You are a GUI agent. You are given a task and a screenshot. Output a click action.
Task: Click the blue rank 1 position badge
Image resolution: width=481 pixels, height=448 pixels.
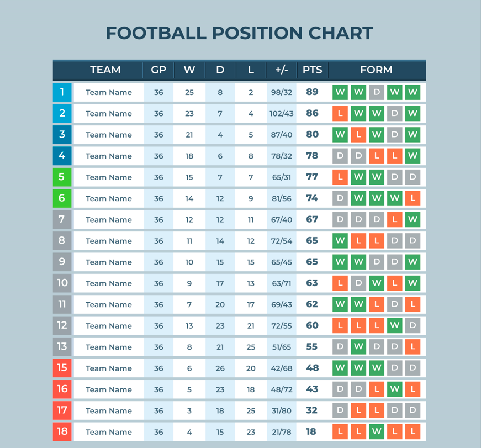pyautogui.click(x=62, y=92)
